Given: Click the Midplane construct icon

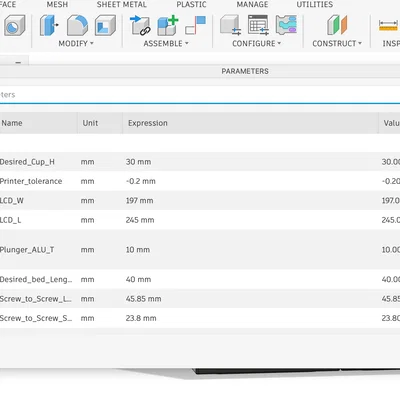Looking at the screenshot, I should [337, 26].
